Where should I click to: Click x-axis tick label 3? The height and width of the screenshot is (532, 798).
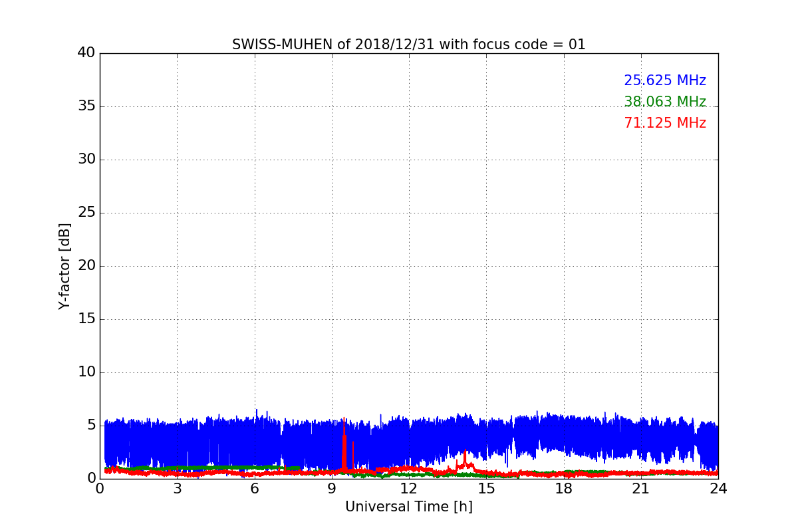pos(177,489)
